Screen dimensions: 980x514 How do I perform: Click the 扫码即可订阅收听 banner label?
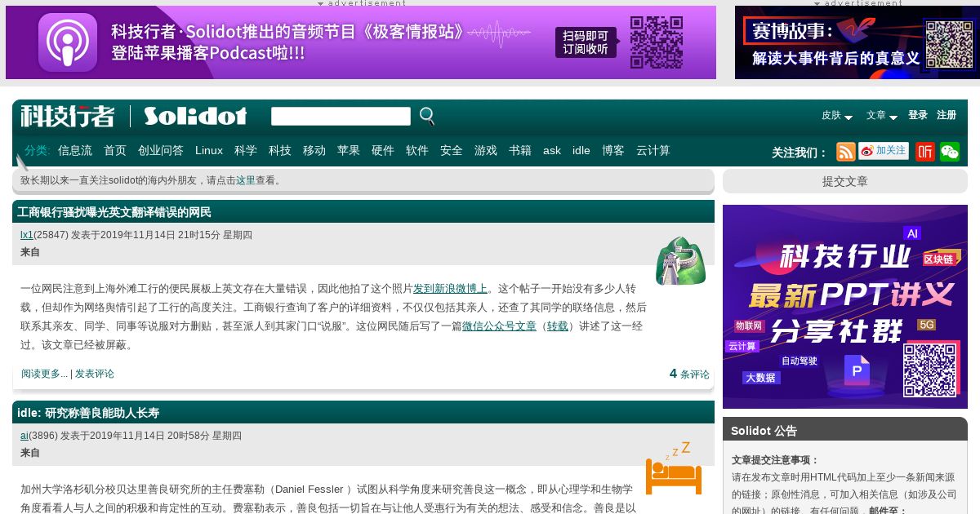click(586, 42)
